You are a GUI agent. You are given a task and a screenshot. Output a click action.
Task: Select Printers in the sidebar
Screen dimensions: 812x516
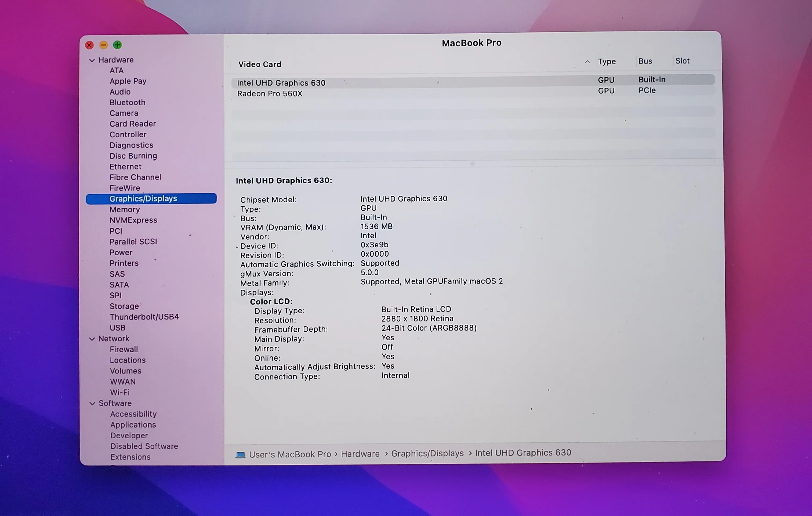click(x=124, y=264)
